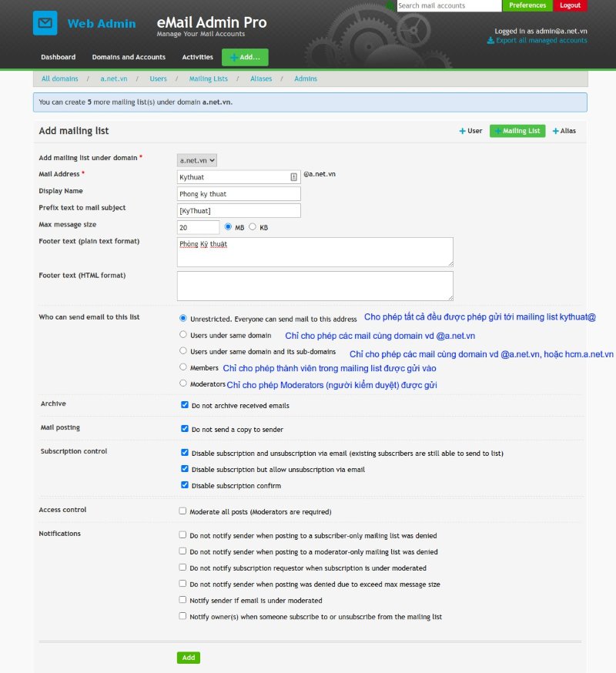Viewport: 616px width, 673px height.
Task: Switch to the + Mailing List tab
Action: [x=517, y=131]
